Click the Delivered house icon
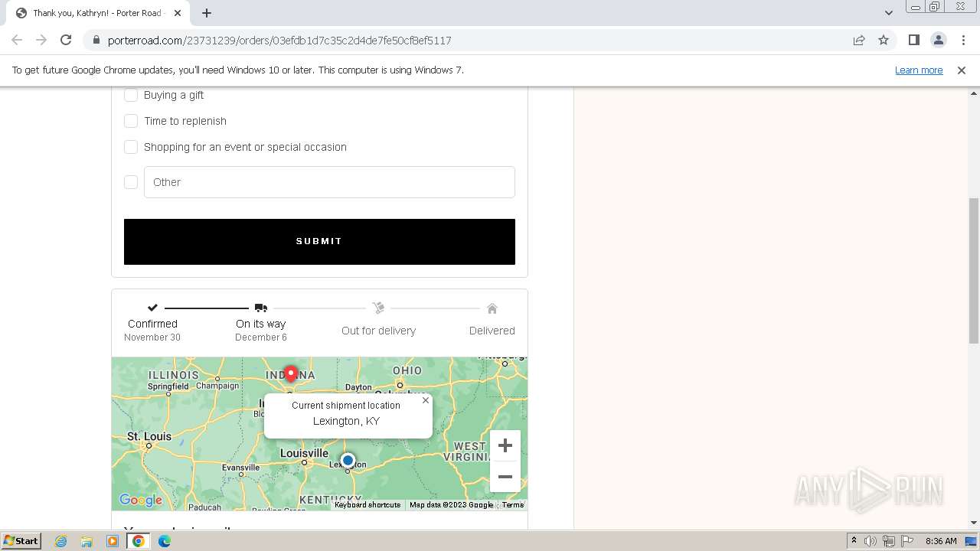980x551 pixels. (492, 308)
